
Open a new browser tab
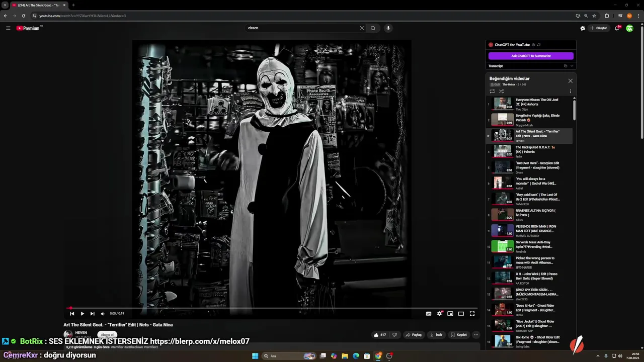(x=73, y=5)
